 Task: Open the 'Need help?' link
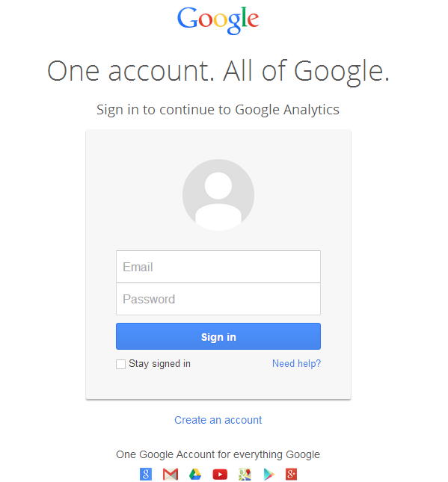(x=296, y=363)
